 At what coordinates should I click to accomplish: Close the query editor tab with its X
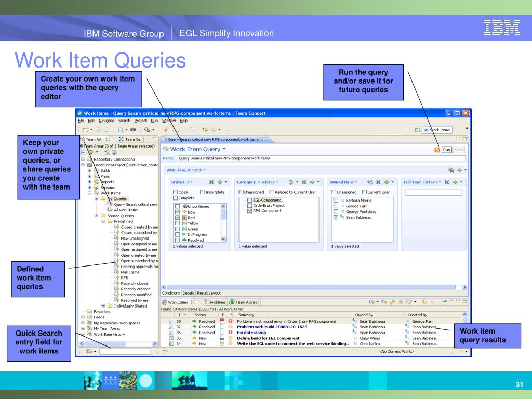(263, 139)
